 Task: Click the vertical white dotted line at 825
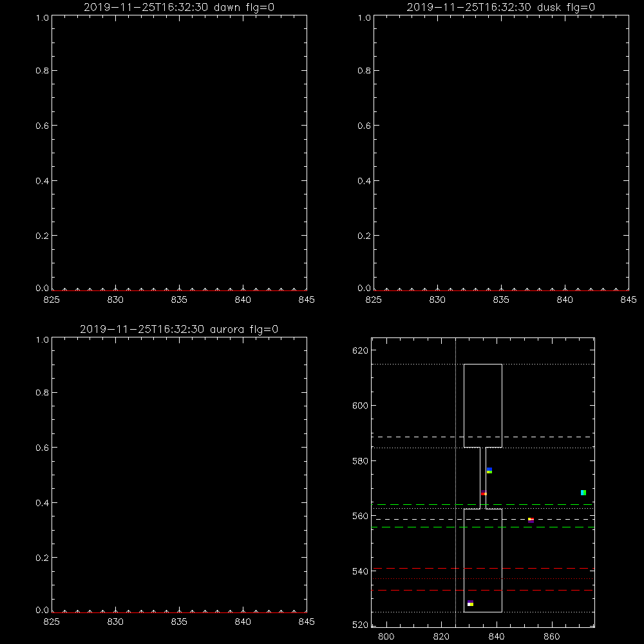[455, 482]
